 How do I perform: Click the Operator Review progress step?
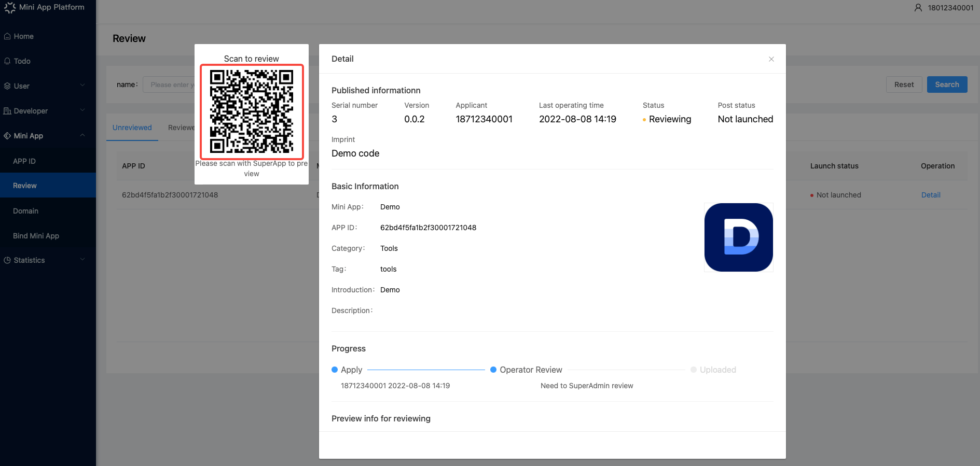[x=526, y=370]
